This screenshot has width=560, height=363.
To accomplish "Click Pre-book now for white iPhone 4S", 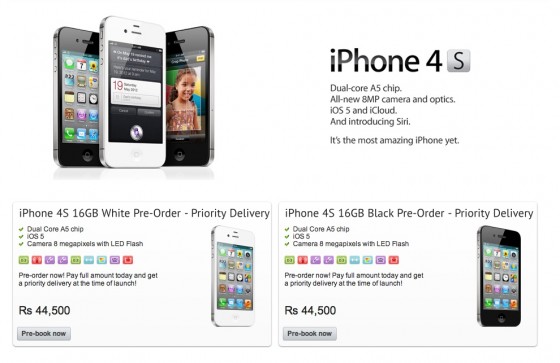I will 44,333.
